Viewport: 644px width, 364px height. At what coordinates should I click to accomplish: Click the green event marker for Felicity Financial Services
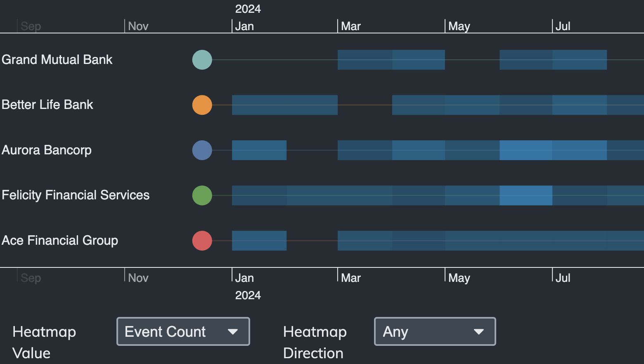[x=202, y=195]
